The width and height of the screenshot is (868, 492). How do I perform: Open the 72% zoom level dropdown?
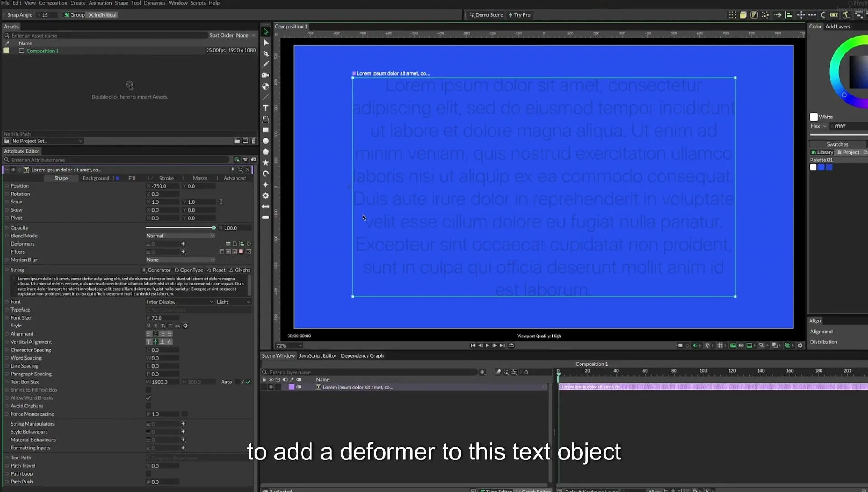coord(288,345)
